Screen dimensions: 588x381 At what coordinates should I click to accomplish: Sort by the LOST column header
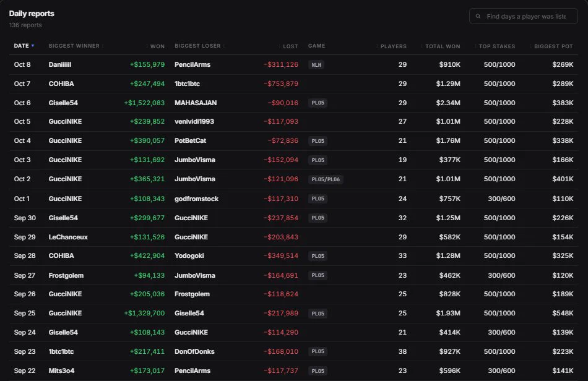pos(291,46)
